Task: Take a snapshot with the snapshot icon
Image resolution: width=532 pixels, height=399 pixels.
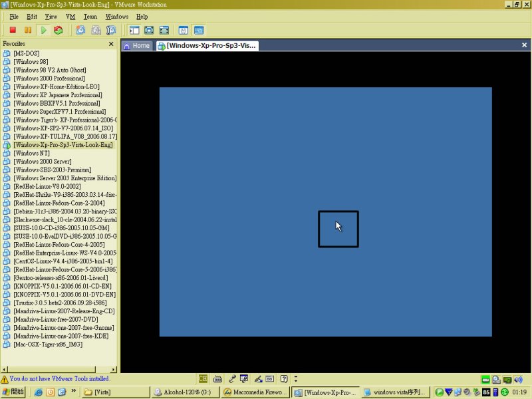Action: 80,30
